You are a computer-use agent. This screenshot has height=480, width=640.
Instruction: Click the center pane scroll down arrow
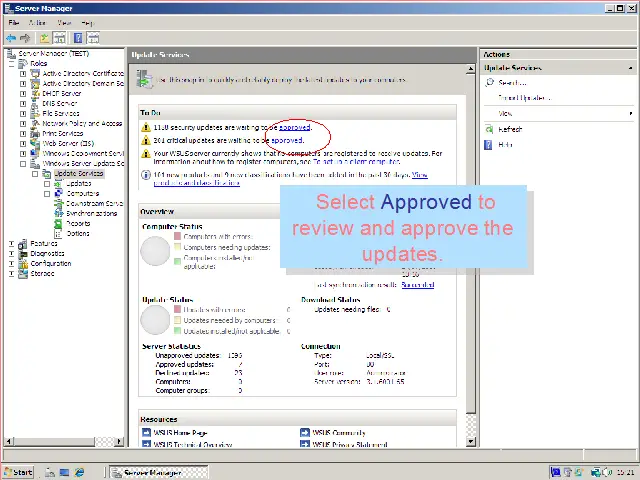point(471,441)
